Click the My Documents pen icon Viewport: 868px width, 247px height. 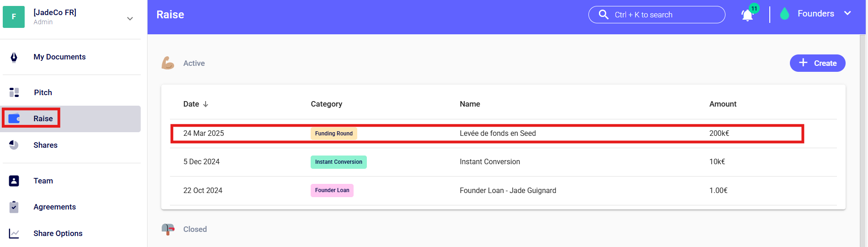click(14, 57)
